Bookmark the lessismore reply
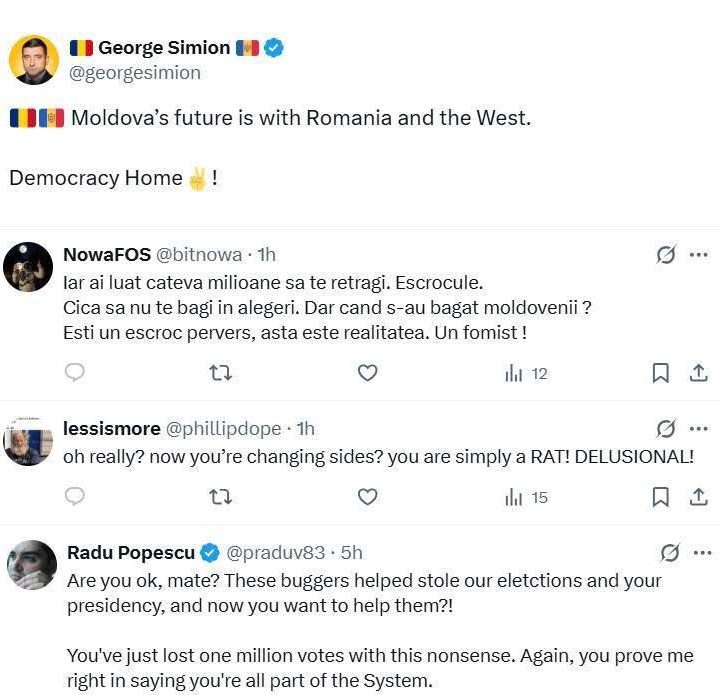This screenshot has width=720, height=695. tap(660, 496)
